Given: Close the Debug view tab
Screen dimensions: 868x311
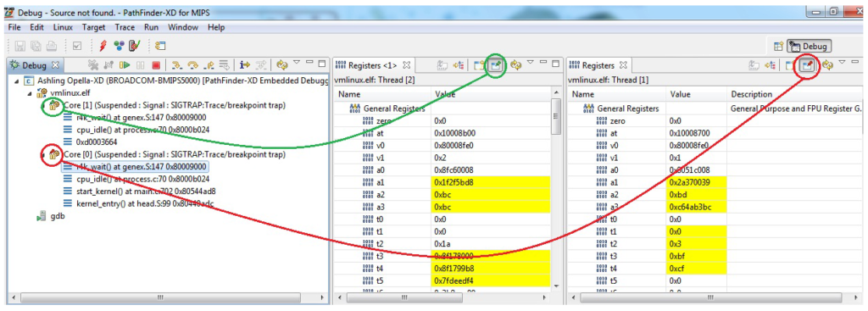Looking at the screenshot, I should tap(55, 65).
